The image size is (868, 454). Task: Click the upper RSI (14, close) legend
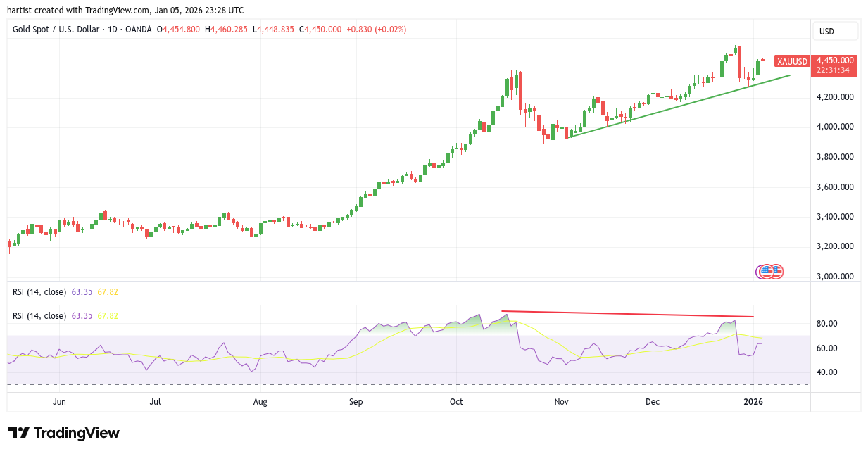pos(39,291)
